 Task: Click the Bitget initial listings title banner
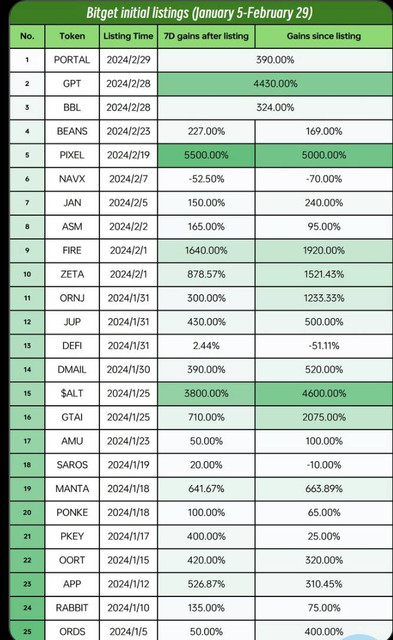(x=200, y=13)
